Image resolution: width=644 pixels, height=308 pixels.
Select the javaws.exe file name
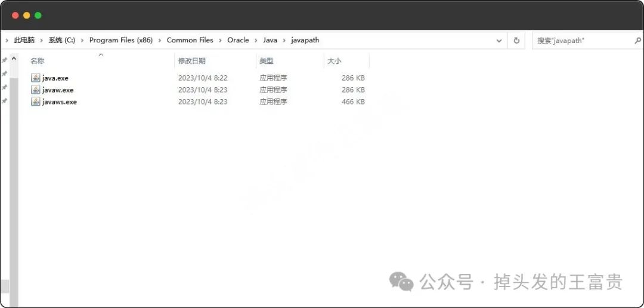[60, 101]
